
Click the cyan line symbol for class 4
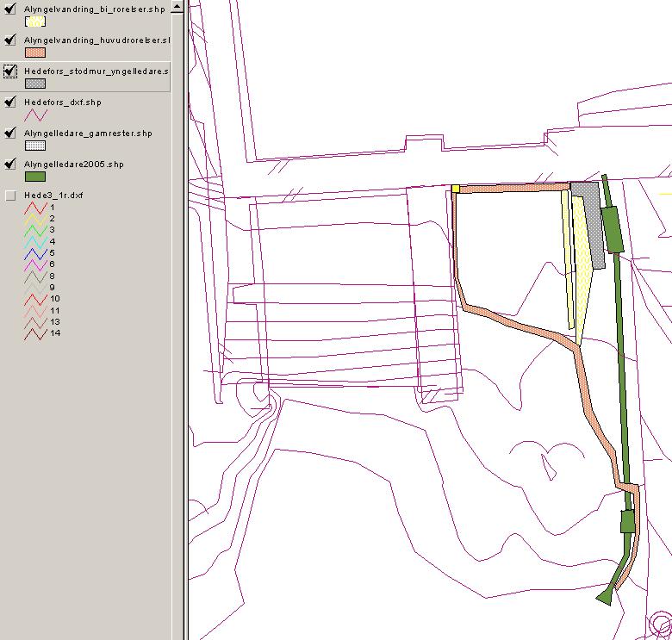pyautogui.click(x=35, y=242)
